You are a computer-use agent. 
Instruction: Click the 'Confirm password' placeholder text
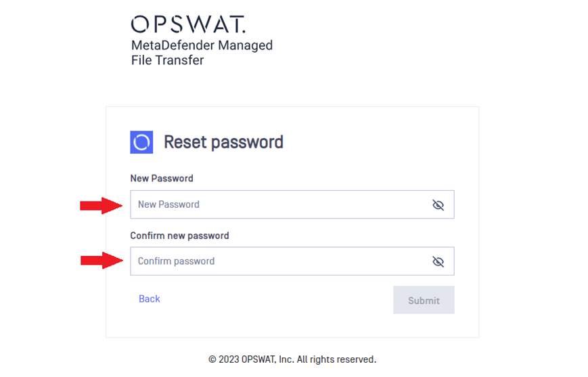tap(176, 261)
